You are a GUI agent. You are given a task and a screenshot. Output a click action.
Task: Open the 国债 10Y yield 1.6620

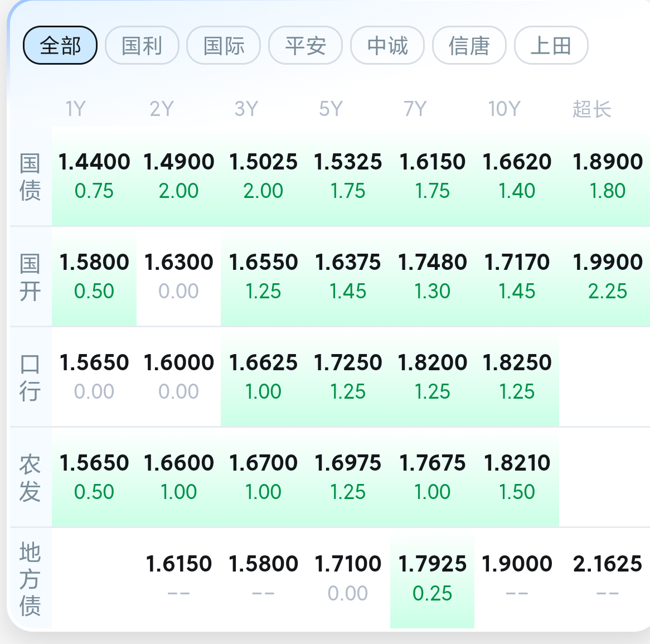coord(517,176)
